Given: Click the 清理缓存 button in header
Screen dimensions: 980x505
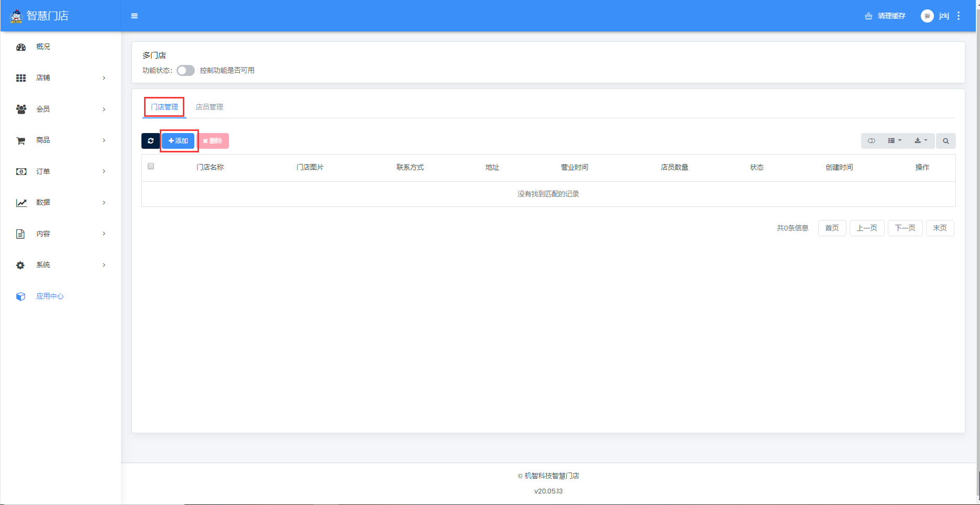Looking at the screenshot, I should [x=885, y=16].
